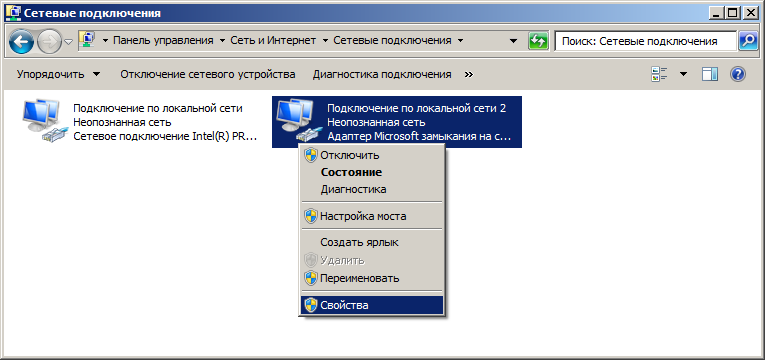Click Диагностика подключения toolbar button
Image resolution: width=765 pixels, height=360 pixels.
(382, 75)
